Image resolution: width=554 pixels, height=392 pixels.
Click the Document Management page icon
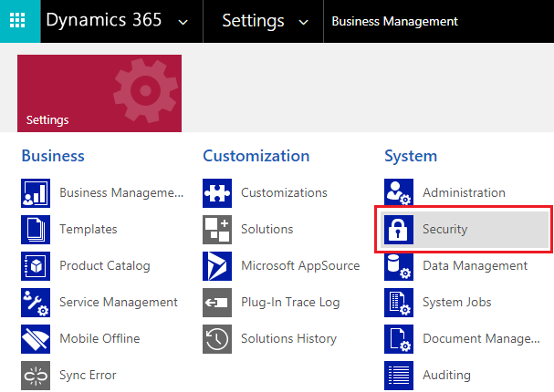399,339
